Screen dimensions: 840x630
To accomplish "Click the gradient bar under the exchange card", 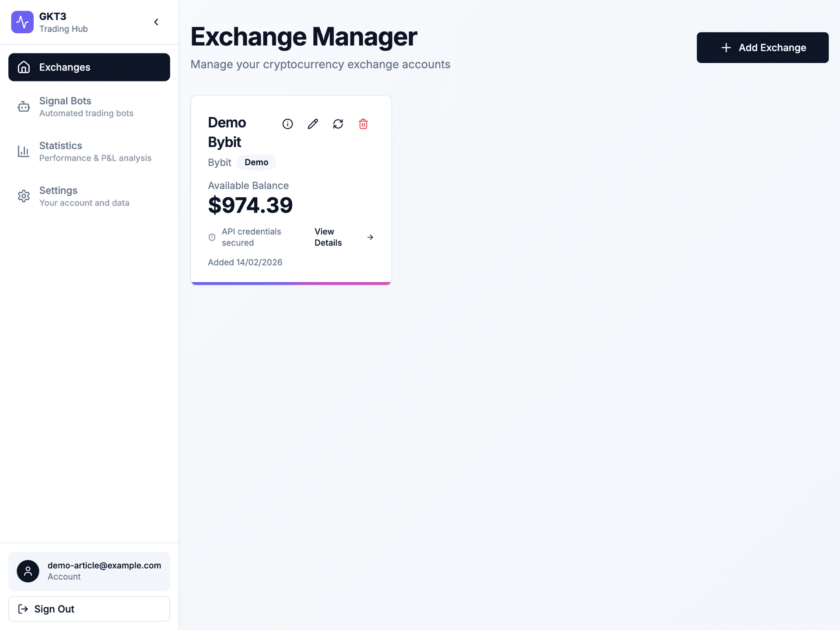I will coord(291,283).
